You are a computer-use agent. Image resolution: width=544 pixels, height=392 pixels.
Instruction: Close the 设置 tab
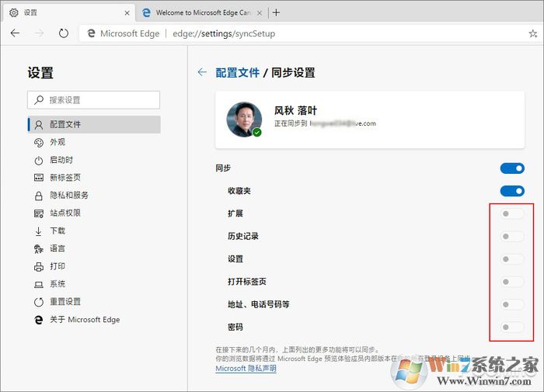tap(127, 13)
